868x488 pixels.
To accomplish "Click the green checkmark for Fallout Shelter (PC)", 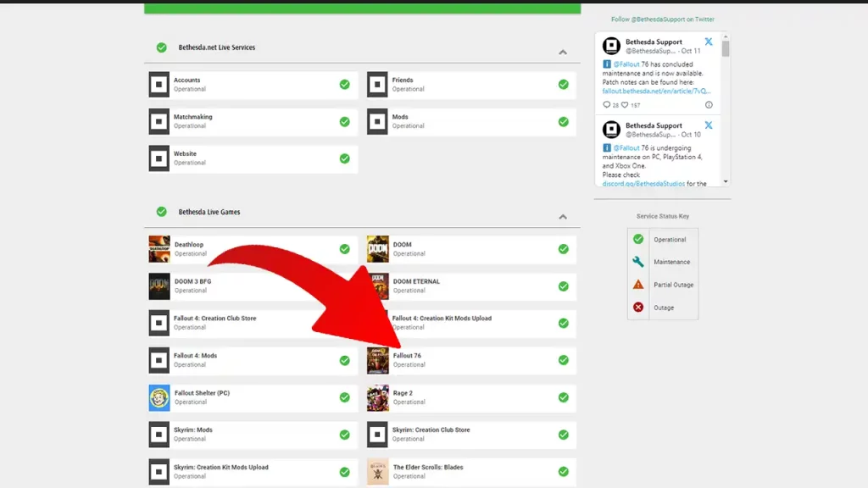I will click(x=344, y=397).
